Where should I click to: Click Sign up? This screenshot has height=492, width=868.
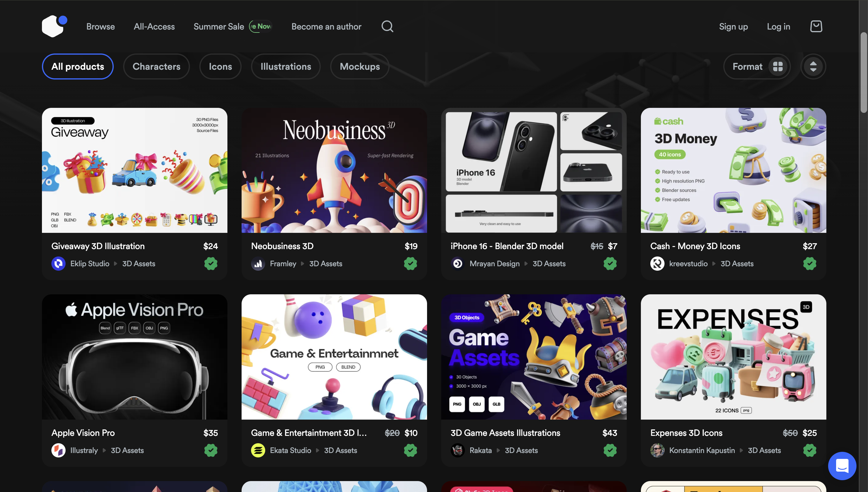733,27
